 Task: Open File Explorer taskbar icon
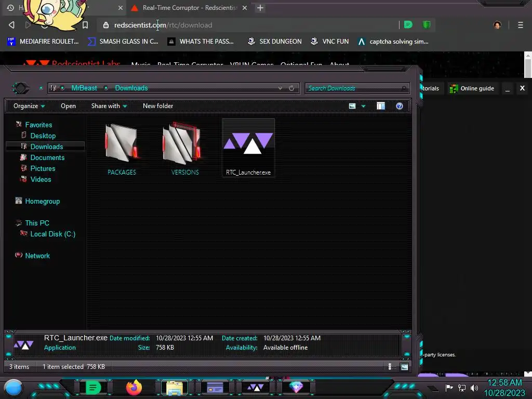pos(175,388)
